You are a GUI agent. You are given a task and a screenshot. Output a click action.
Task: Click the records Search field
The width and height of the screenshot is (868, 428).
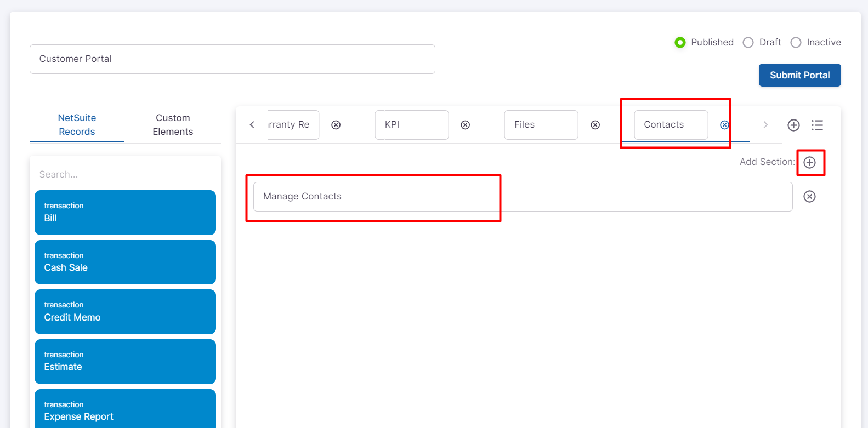click(x=125, y=174)
